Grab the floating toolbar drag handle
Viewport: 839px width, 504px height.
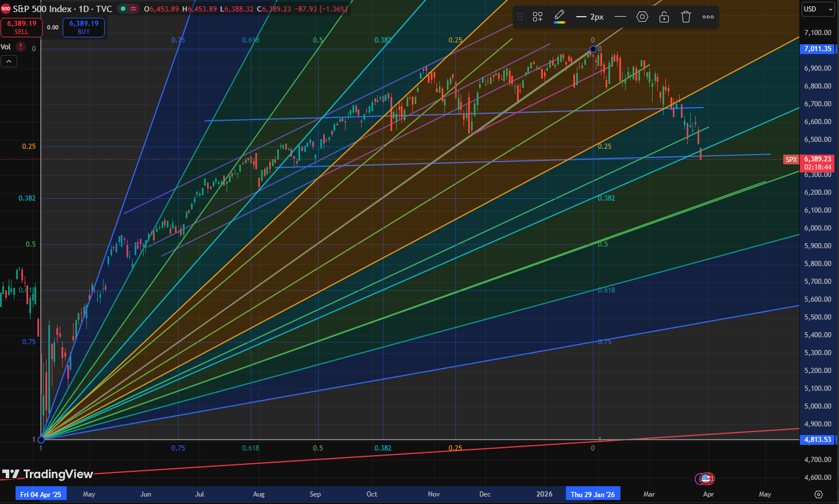(520, 17)
